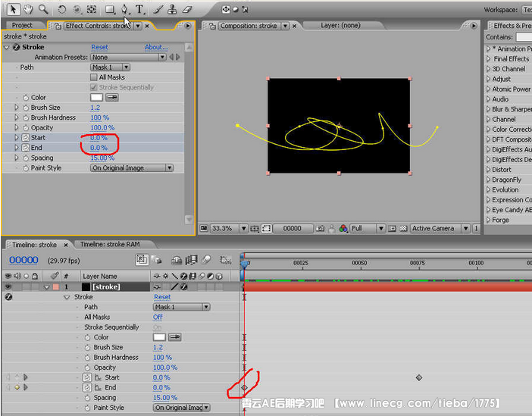Expand the Distort effects category
Image resolution: width=532 pixels, height=416 pixels.
(488, 170)
